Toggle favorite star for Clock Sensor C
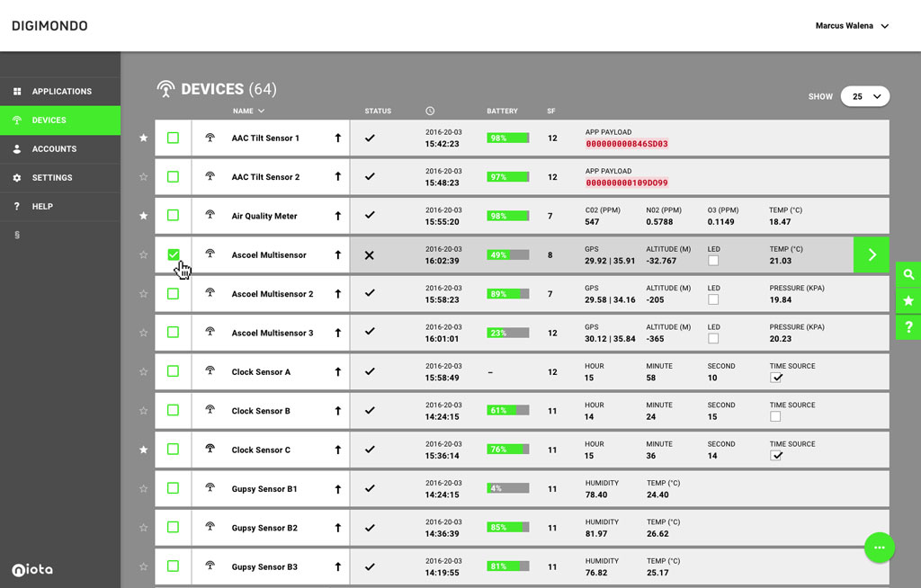This screenshot has height=588, width=921. point(143,450)
